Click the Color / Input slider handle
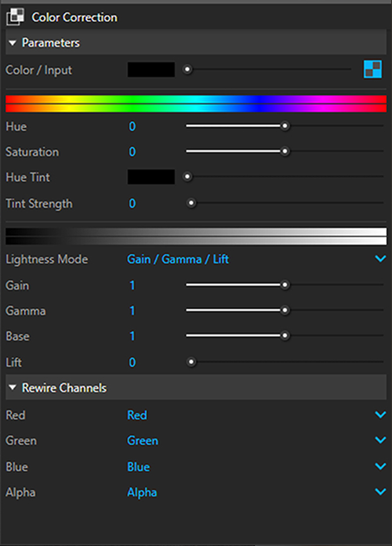This screenshot has width=392, height=546. [188, 70]
